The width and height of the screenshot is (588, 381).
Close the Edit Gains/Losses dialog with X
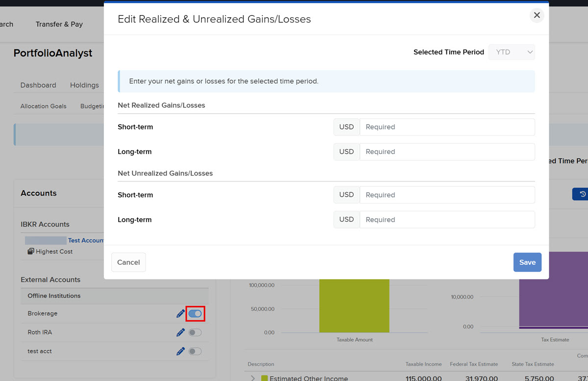[x=537, y=15]
